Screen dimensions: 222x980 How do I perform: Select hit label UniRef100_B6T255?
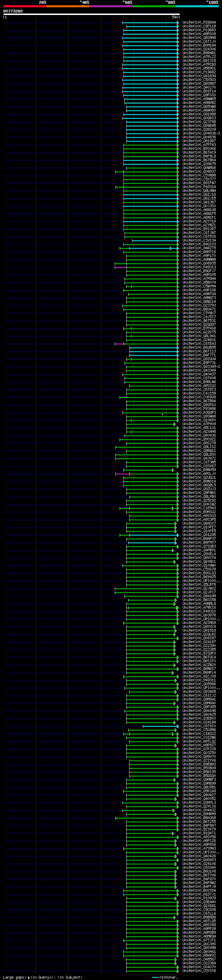coord(199,821)
